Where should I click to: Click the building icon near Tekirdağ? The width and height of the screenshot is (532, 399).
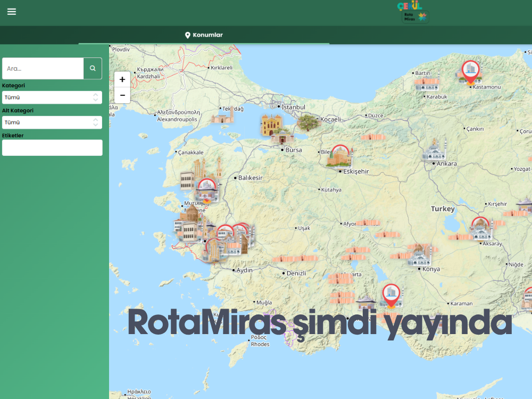[223, 115]
